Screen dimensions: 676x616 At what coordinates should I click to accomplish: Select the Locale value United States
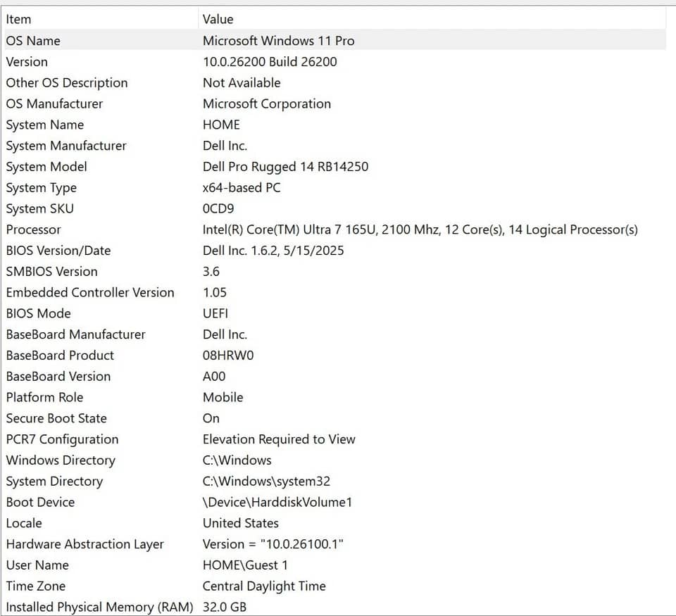click(x=241, y=523)
